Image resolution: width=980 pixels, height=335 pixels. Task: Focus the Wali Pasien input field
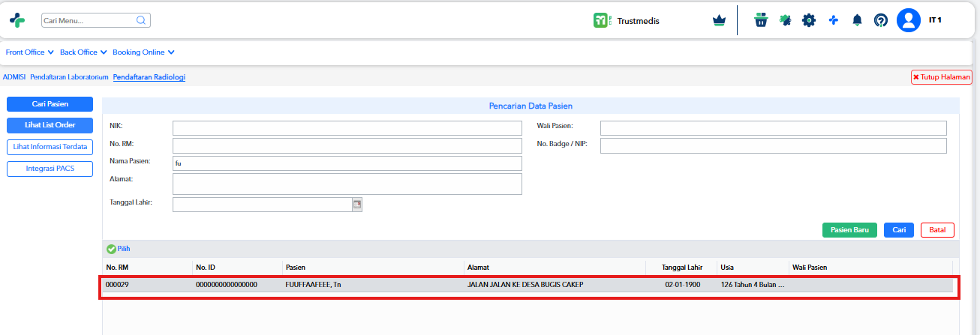pyautogui.click(x=774, y=128)
